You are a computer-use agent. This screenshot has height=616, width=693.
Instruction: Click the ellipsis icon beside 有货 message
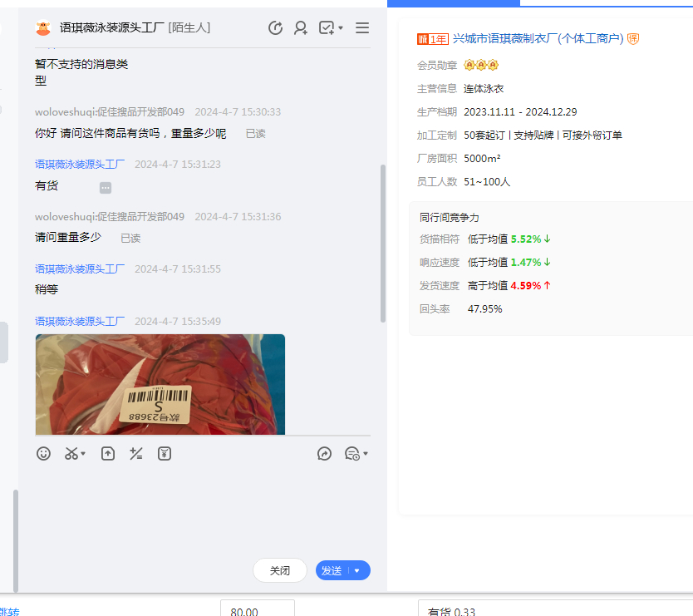(x=106, y=188)
